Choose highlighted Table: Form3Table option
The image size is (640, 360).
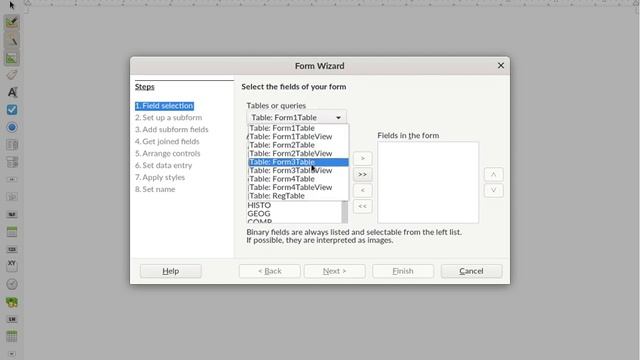click(298, 162)
